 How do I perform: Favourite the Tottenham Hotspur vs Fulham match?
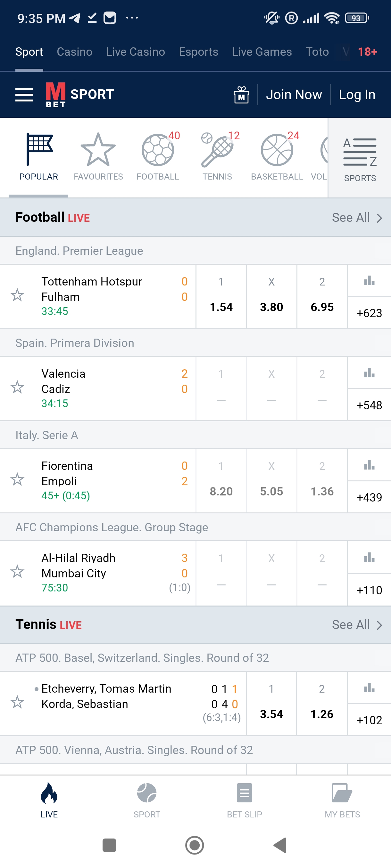point(17,295)
